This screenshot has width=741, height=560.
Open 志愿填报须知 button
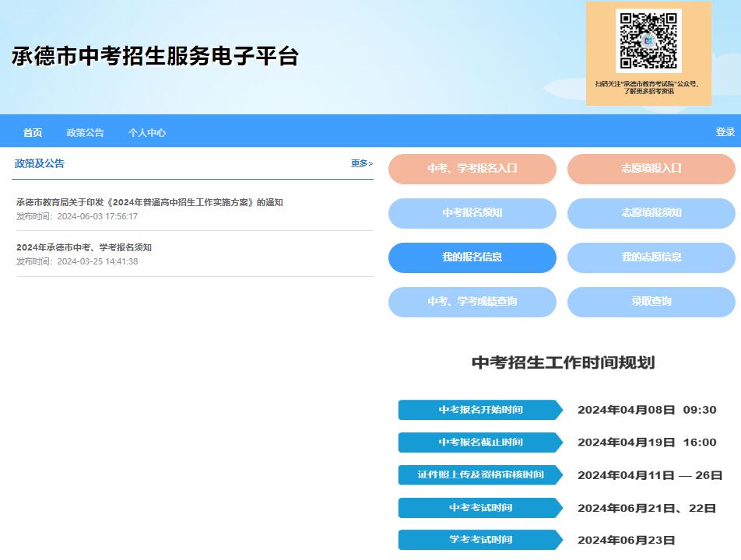[x=651, y=213]
